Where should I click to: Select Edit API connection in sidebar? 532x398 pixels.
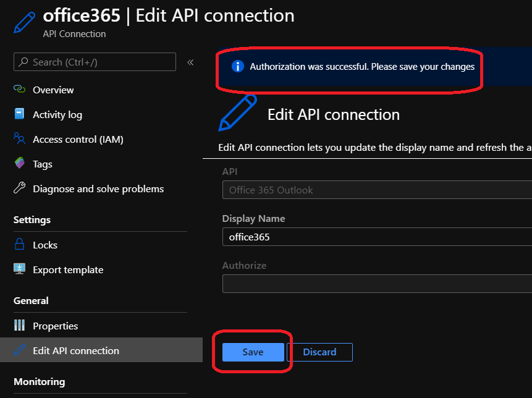click(75, 350)
